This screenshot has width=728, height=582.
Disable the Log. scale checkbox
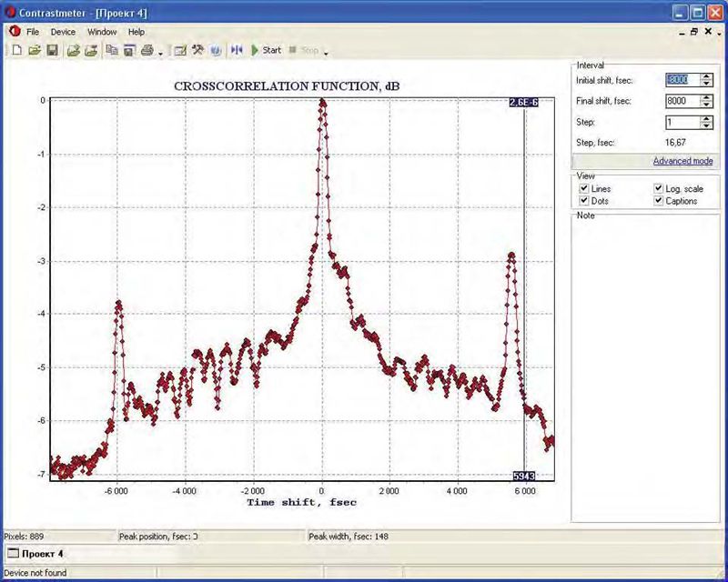pyautogui.click(x=658, y=188)
